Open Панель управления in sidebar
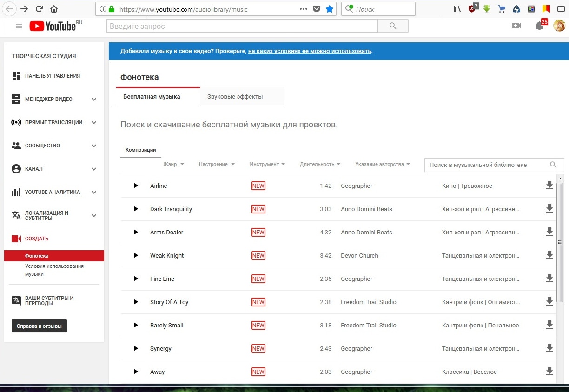569x392 pixels. pos(53,76)
